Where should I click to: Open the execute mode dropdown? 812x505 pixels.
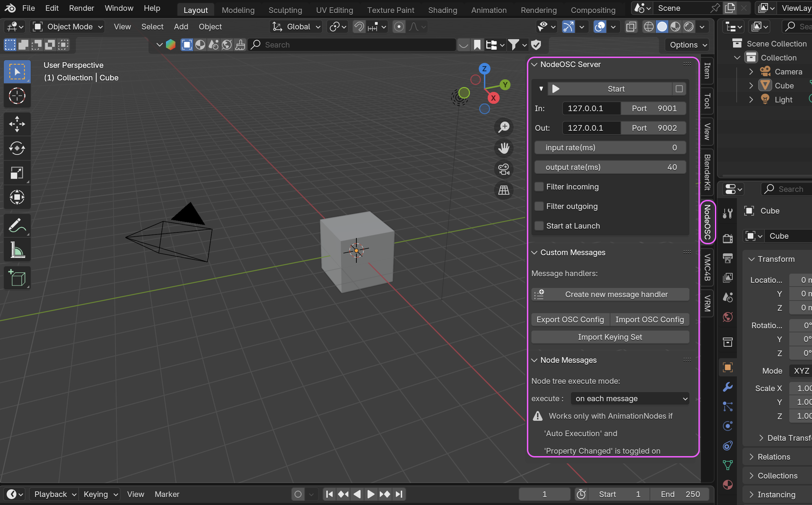[630, 399]
